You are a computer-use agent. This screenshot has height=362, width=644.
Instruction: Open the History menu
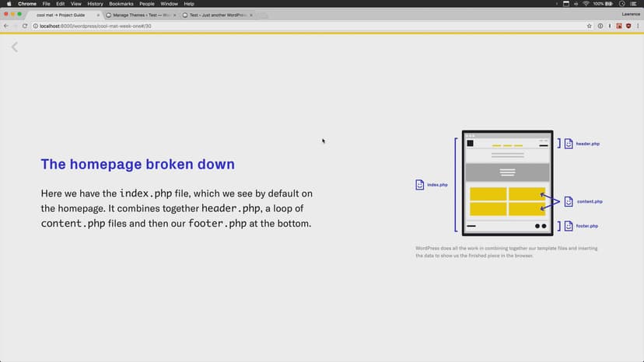tap(95, 4)
